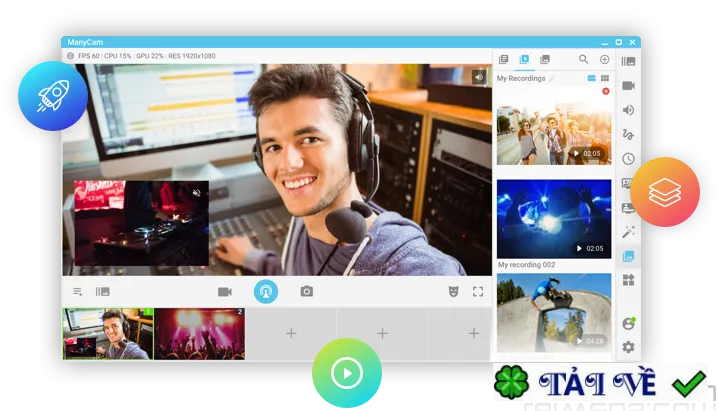Open the highlighted gallery sidebar icon
The image size is (718, 411).
pyautogui.click(x=628, y=256)
